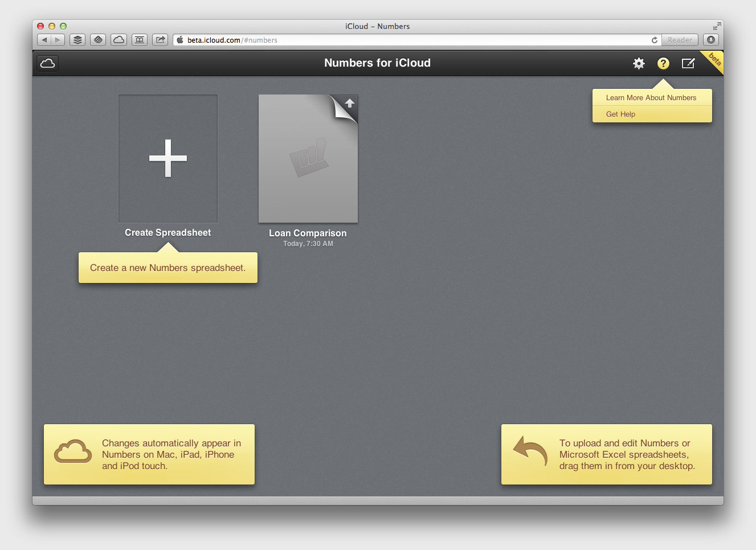Select Learn More About Numbers

click(x=651, y=98)
